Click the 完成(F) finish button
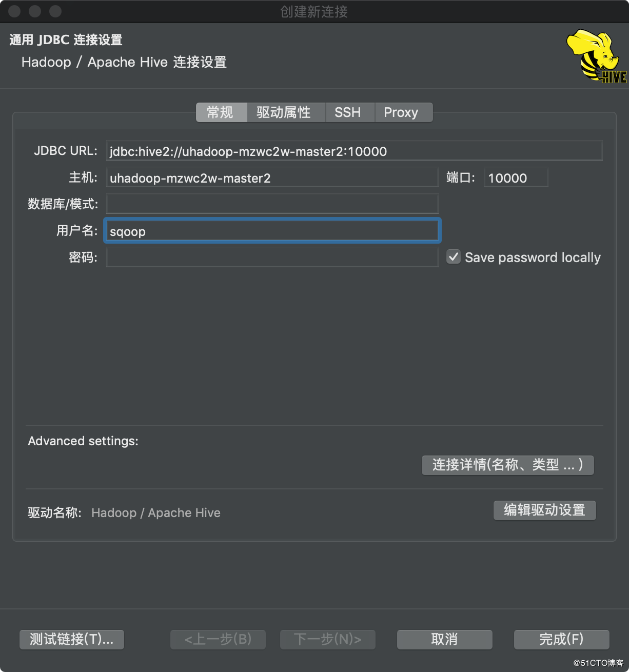 [x=561, y=639]
